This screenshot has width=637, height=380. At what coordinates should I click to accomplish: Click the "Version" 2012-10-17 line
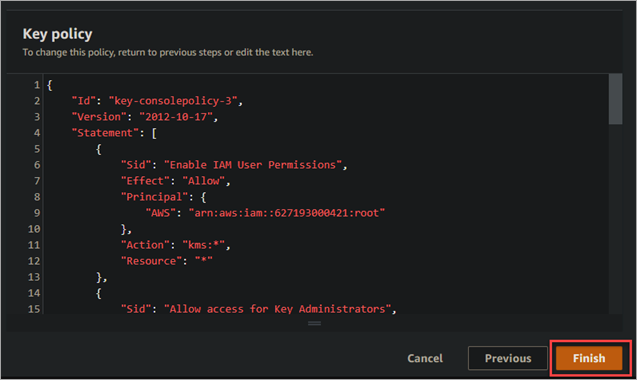click(x=145, y=117)
